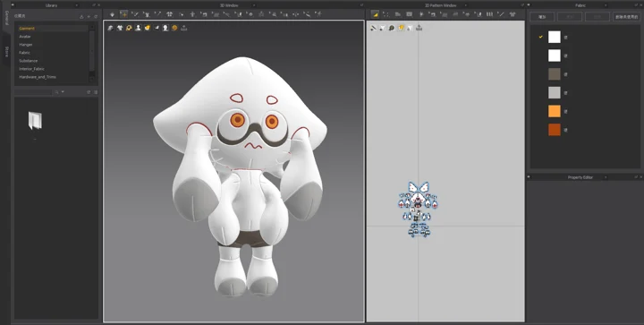This screenshot has width=644, height=325.
Task: Click the Simulate down-arrow icon in 3D toolbar
Action: coord(112,14)
